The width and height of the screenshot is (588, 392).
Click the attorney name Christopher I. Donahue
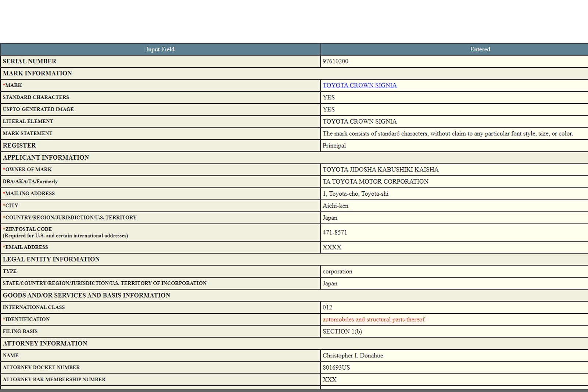coord(353,356)
